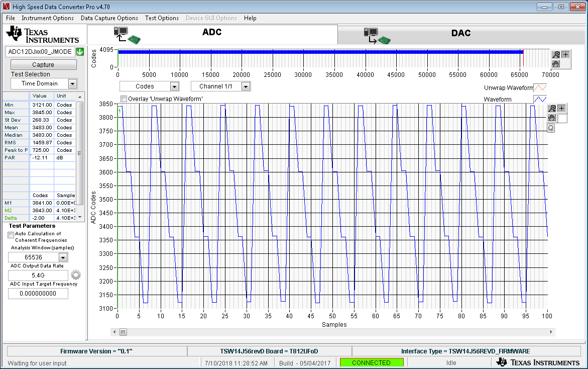588x369 pixels.
Task: Click the app icon in the title bar
Action: tap(6, 7)
